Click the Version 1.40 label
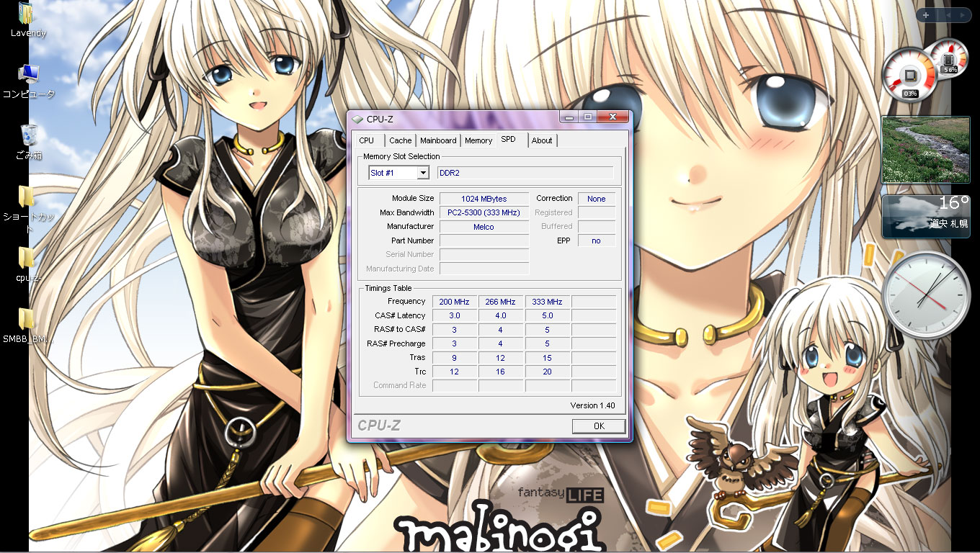The height and width of the screenshot is (553, 980). pyautogui.click(x=592, y=405)
